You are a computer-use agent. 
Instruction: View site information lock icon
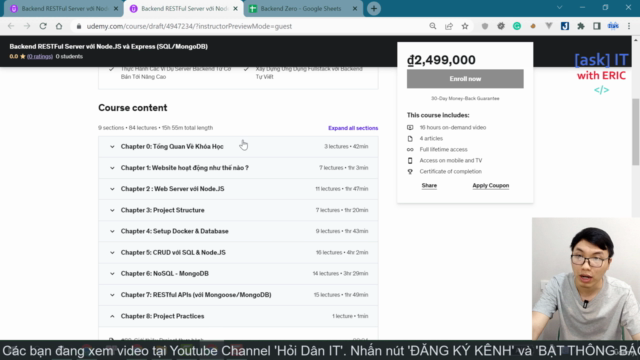79,26
